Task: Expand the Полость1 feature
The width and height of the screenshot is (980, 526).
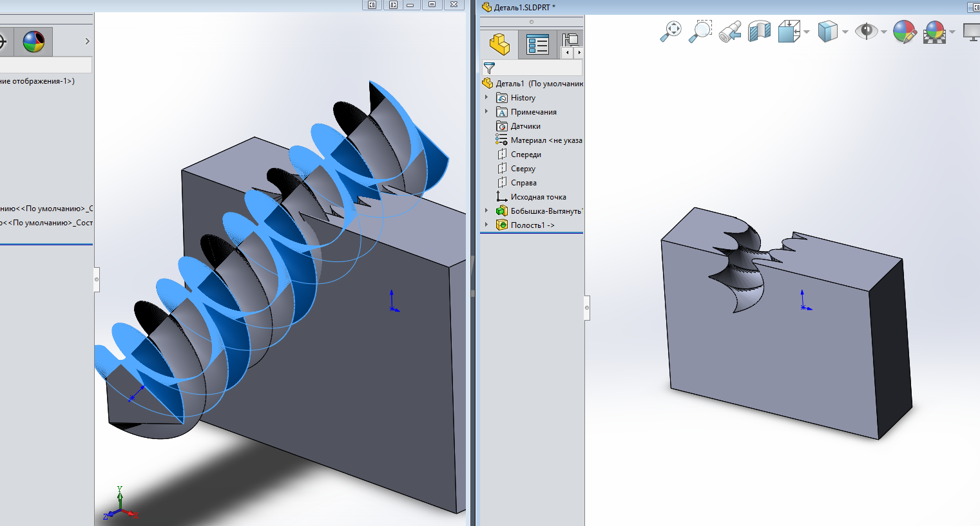Action: pyautogui.click(x=486, y=225)
